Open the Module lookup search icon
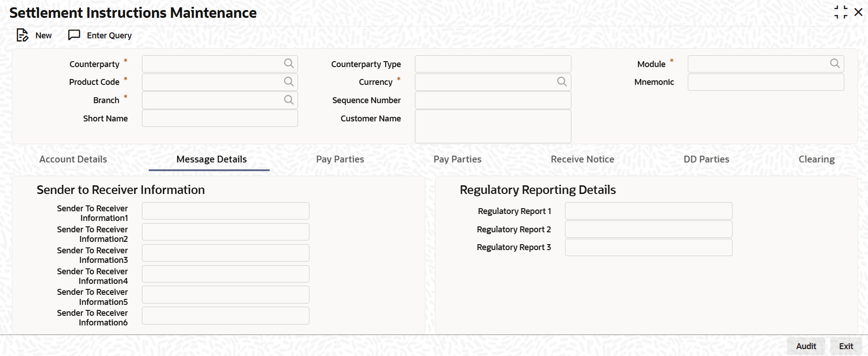This screenshot has height=356, width=868. [834, 63]
